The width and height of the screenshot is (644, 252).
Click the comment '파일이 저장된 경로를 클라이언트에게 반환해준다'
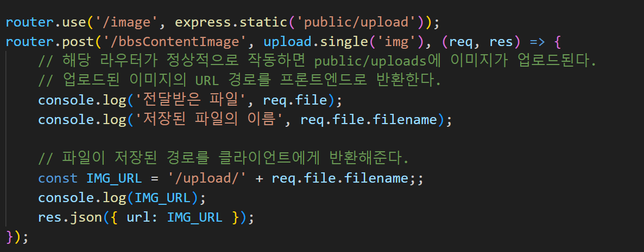(x=223, y=159)
